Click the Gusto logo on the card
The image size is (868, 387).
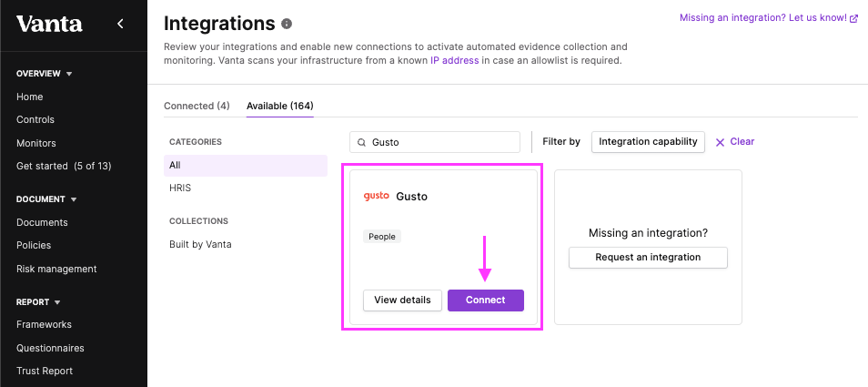point(376,196)
